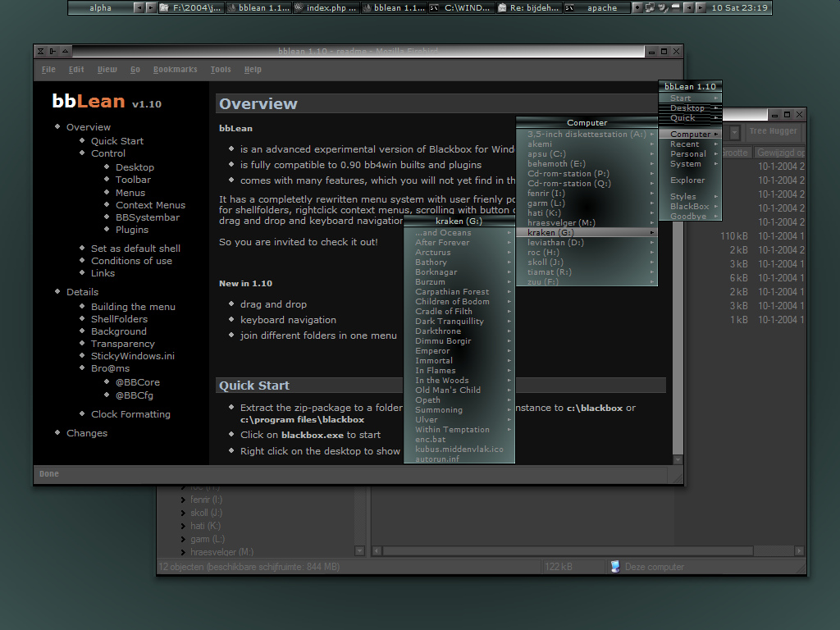Click the 'Deze computer' status bar icon

pyautogui.click(x=615, y=567)
